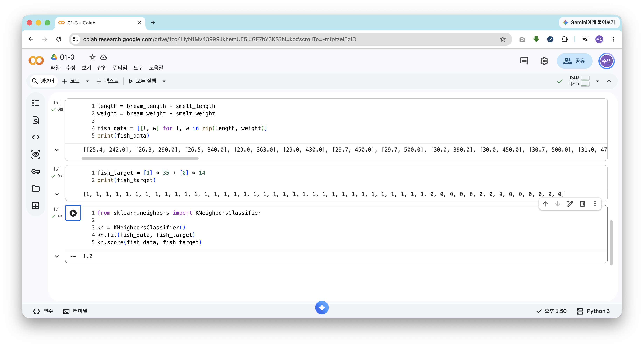Open find and replace panel
644x347 pixels.
click(x=36, y=120)
